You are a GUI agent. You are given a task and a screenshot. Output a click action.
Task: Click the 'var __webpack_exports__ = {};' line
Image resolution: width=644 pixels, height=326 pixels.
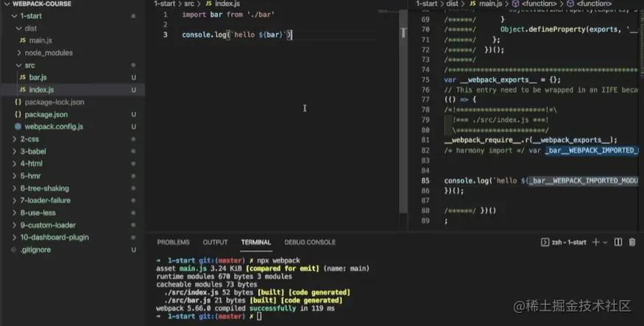pyautogui.click(x=502, y=80)
